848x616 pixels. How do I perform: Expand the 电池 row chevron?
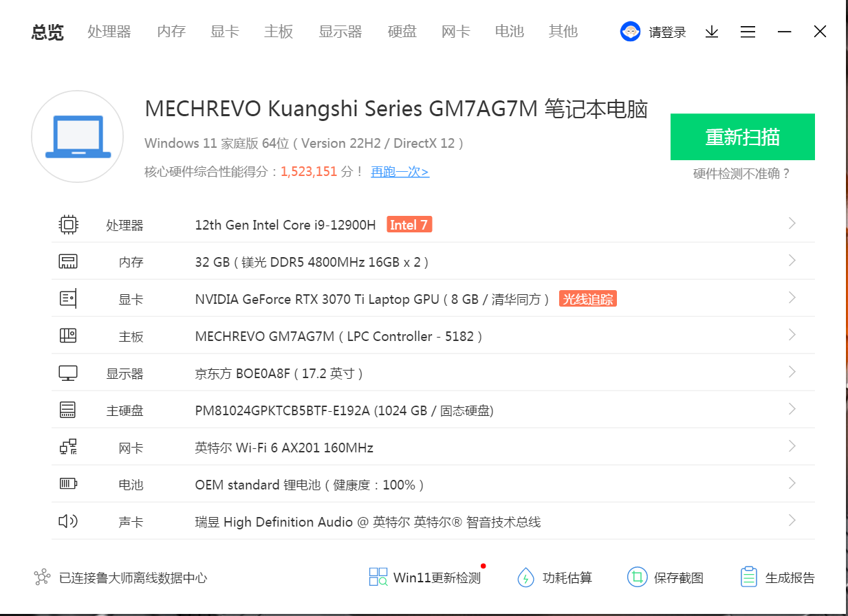[792, 483]
